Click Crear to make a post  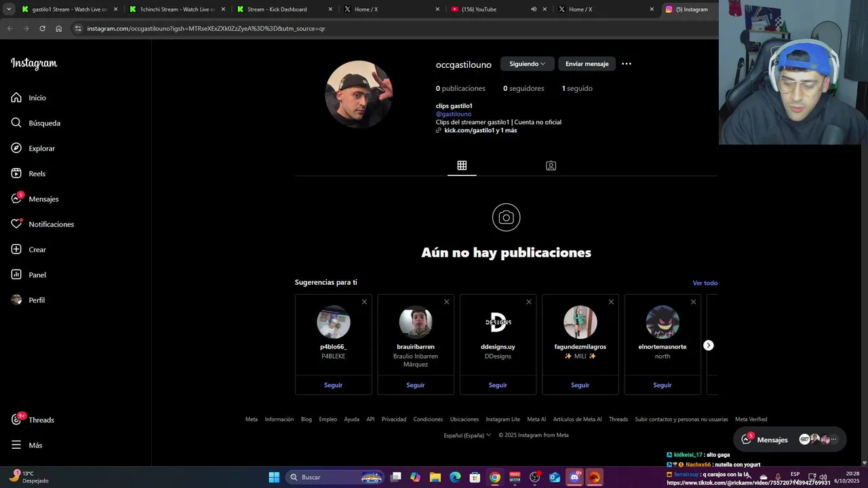28,249
